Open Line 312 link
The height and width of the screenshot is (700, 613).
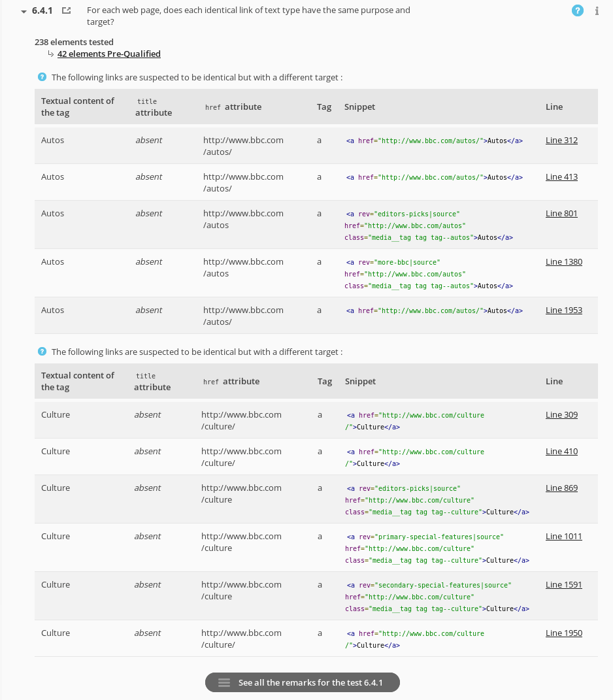[x=561, y=141]
